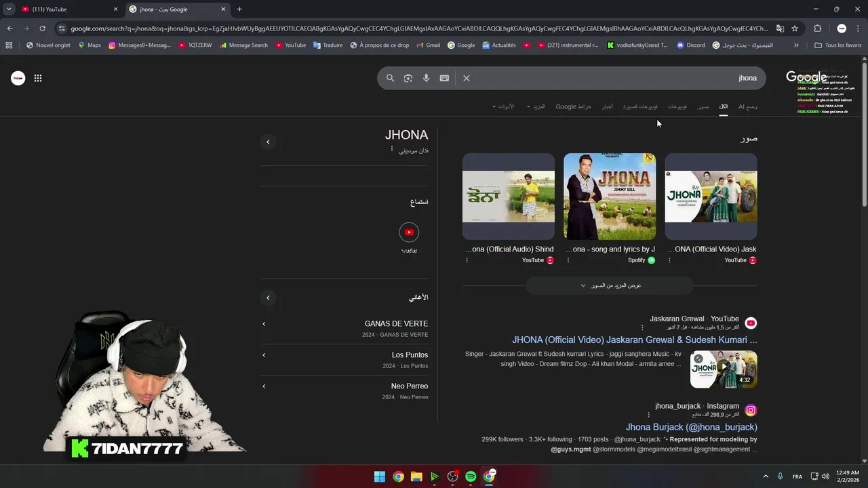Open options menu under Jaskaran image result
Viewport: 868px width, 488px height.
coord(669,260)
